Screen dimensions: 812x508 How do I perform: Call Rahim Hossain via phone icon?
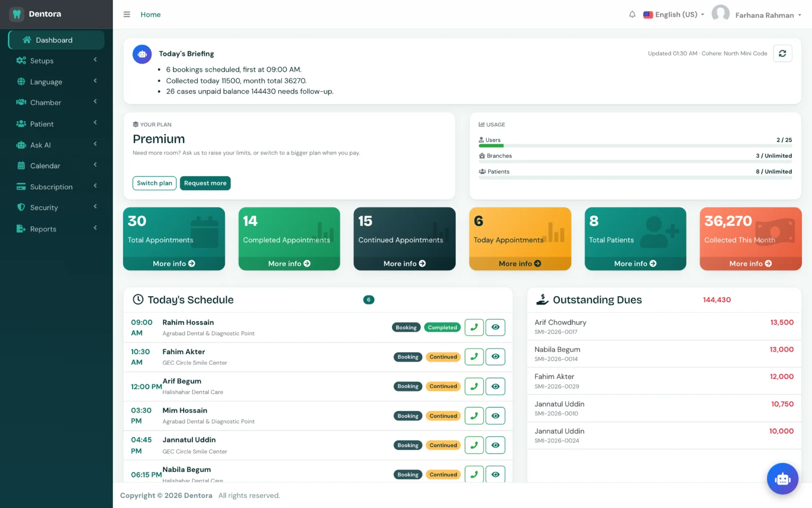[x=474, y=327]
